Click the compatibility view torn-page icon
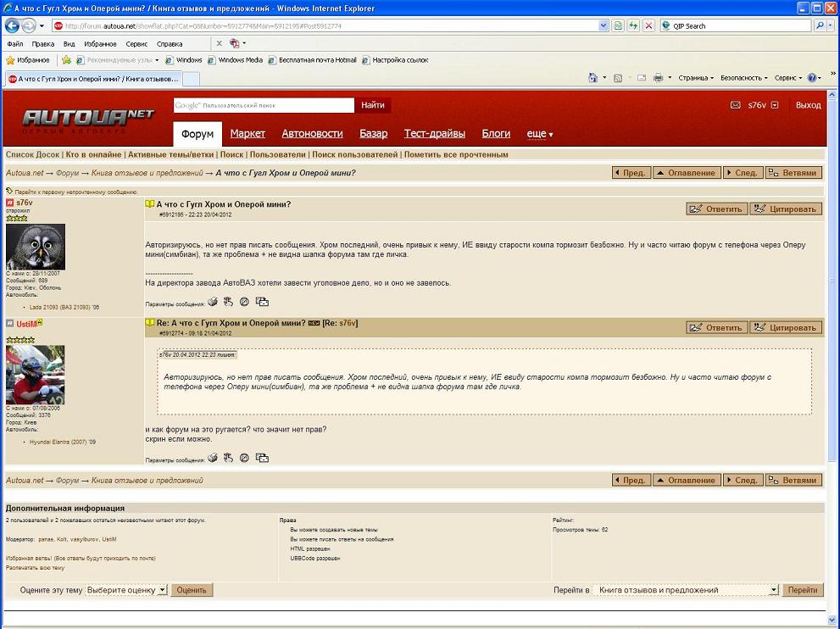The image size is (840, 629). click(618, 25)
